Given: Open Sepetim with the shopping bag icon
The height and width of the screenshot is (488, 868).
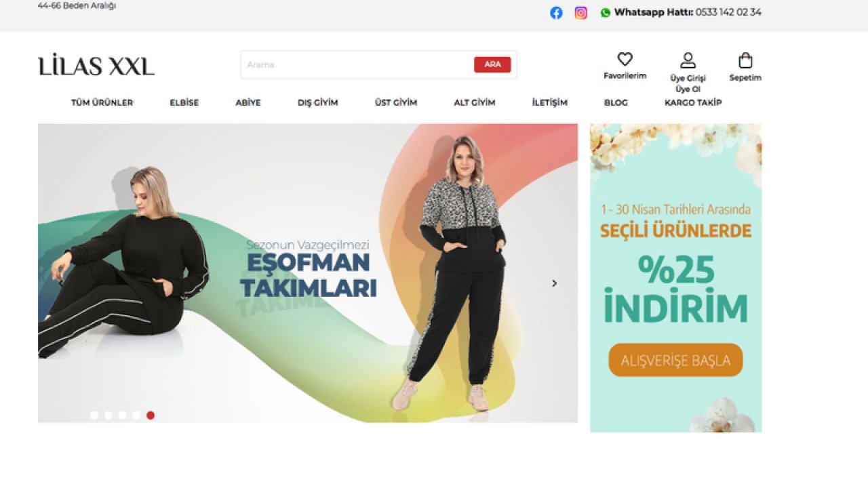Looking at the screenshot, I should [x=745, y=60].
